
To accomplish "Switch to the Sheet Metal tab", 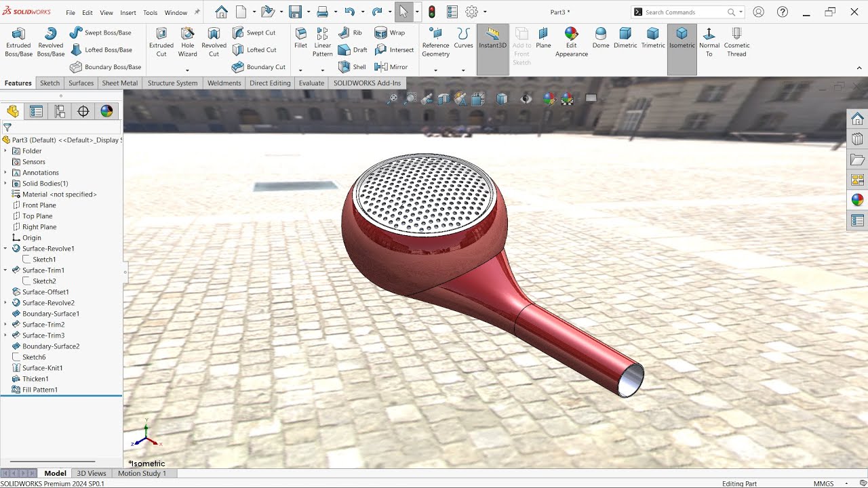I will pyautogui.click(x=120, y=83).
